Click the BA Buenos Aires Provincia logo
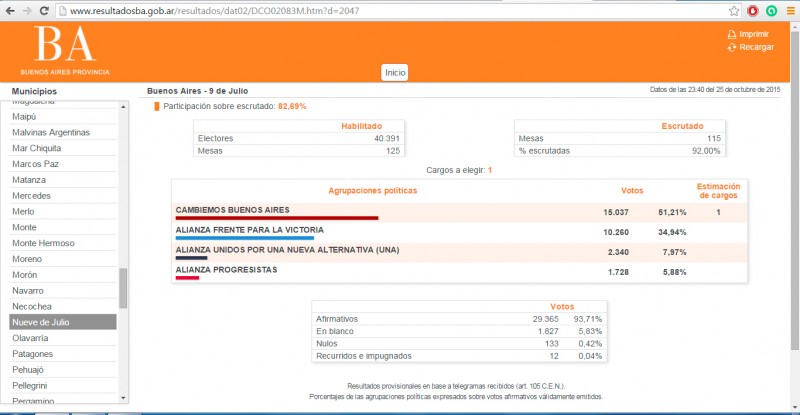Screen dimensions: 800x415 coord(65,50)
